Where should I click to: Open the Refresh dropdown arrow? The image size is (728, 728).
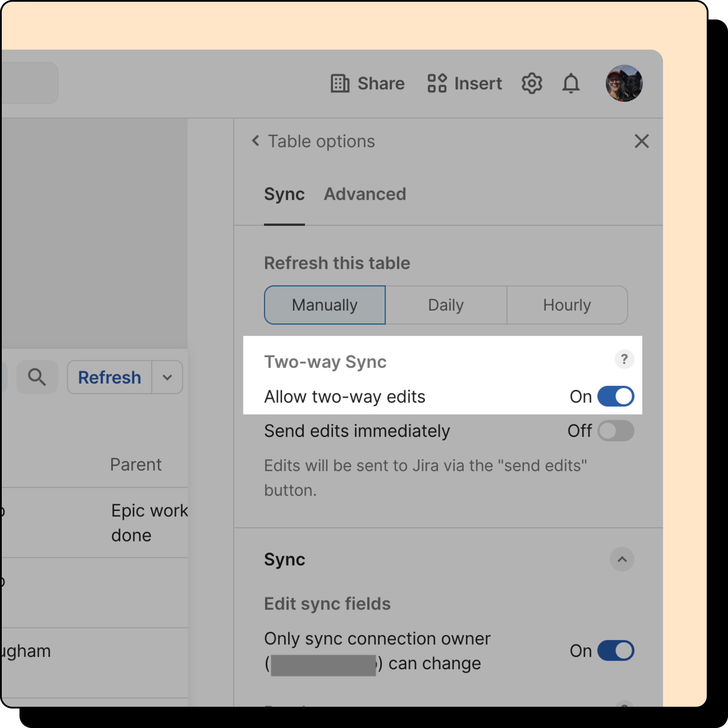(167, 377)
